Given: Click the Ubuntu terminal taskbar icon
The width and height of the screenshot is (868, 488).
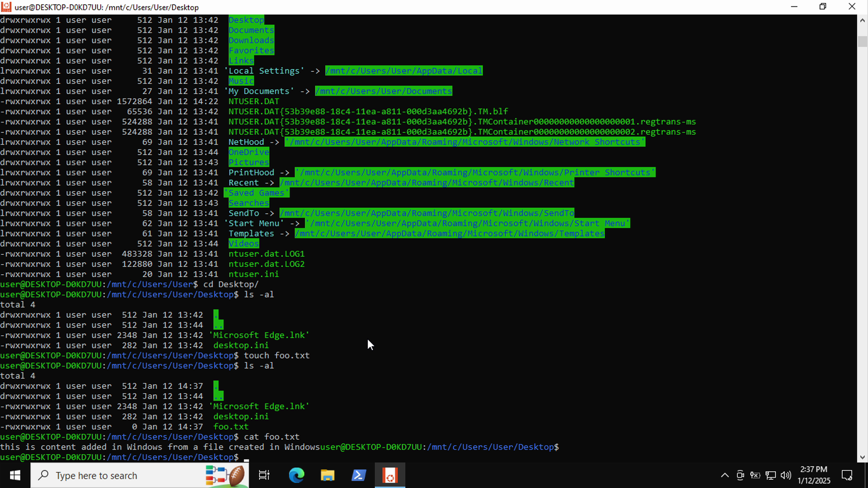Looking at the screenshot, I should click(x=390, y=475).
